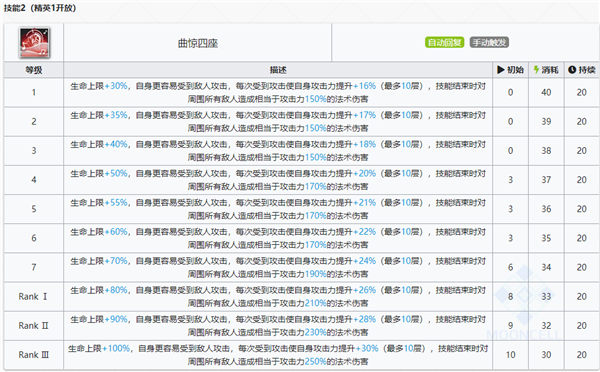Click the 初始 value 10 in Rank III row
The image size is (600, 372).
[x=510, y=355]
